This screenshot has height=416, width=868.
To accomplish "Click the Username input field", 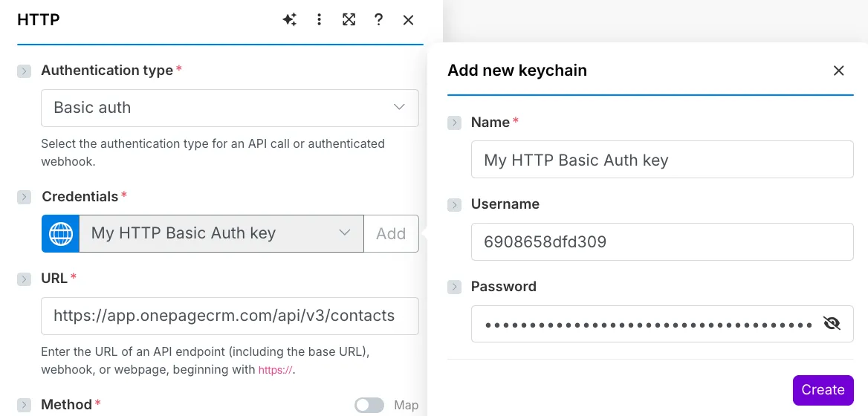I will click(661, 241).
